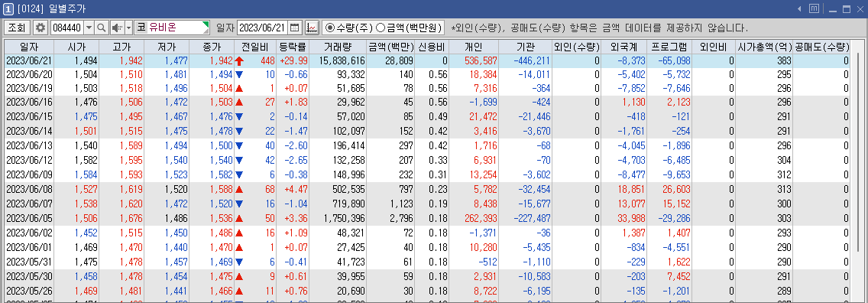Click the 전일비 column header
Image resolution: width=868 pixels, height=303 pixels.
click(254, 47)
